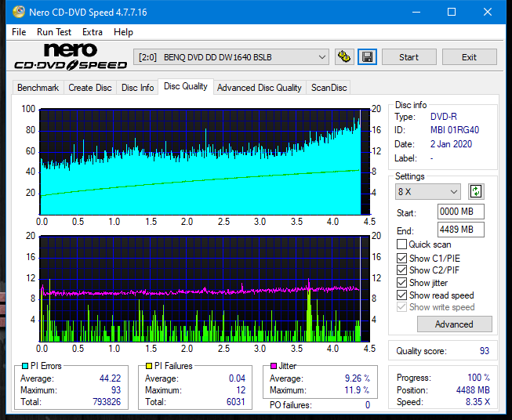This screenshot has height=420, width=512.
Task: Click the Progress value 100 %
Action: pyautogui.click(x=478, y=378)
